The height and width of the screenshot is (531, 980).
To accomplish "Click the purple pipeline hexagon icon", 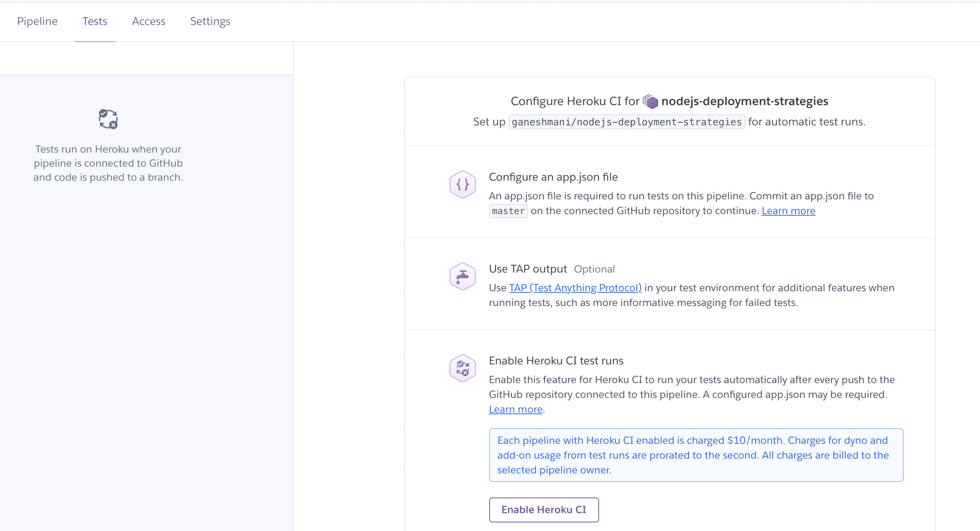I will tap(650, 102).
